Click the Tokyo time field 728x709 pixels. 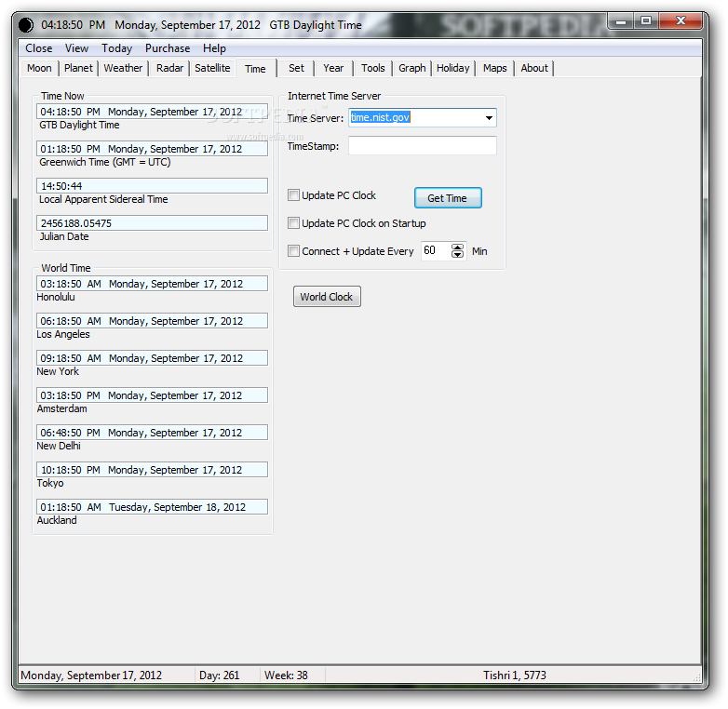click(x=153, y=469)
